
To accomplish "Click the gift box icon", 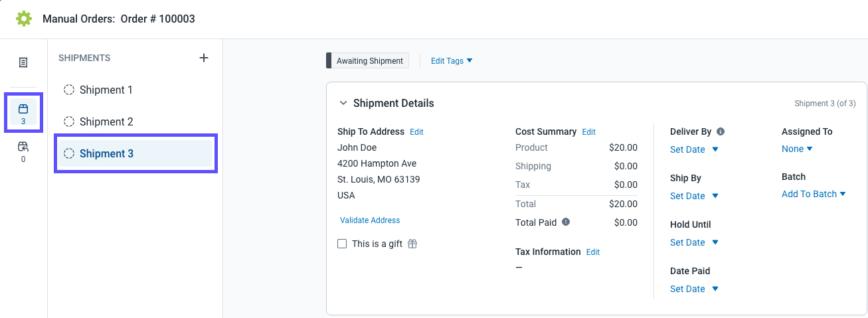I will coord(412,244).
